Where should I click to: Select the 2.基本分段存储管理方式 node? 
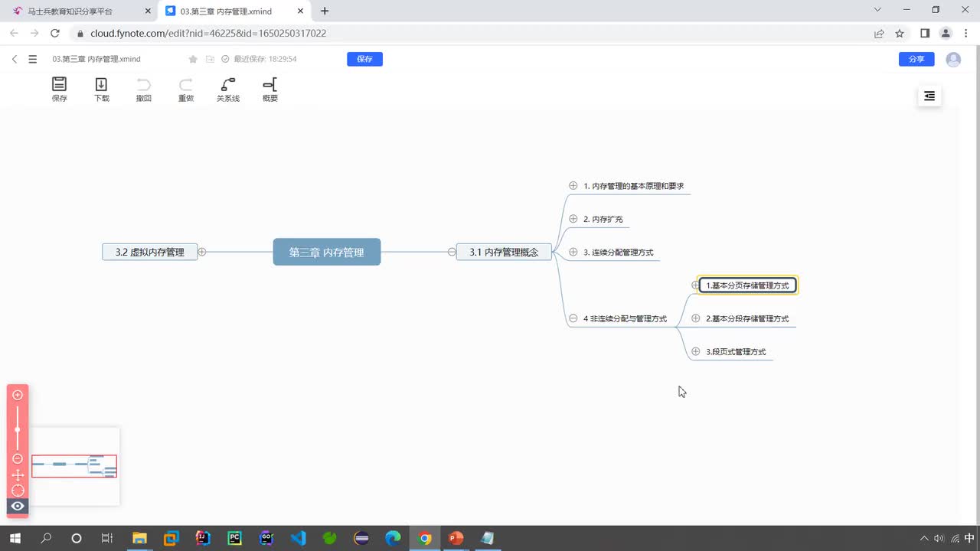pos(747,318)
